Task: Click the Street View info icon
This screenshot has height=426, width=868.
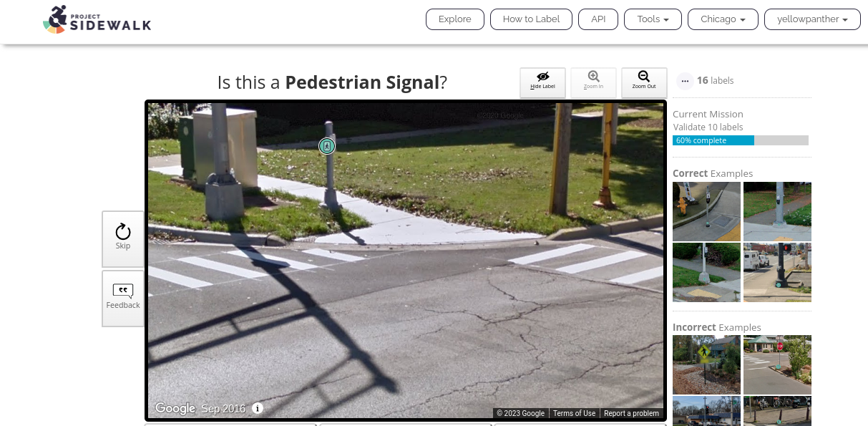Action: coord(258,408)
